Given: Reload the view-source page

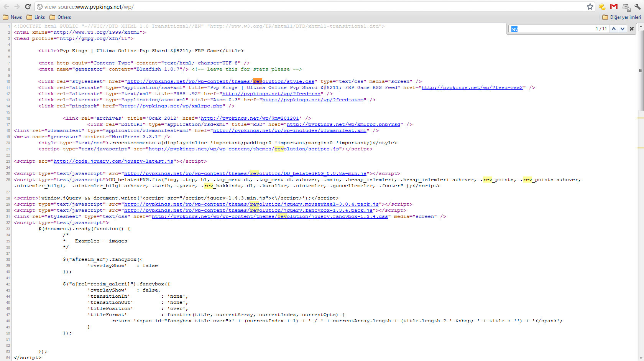Looking at the screenshot, I should coord(28,7).
